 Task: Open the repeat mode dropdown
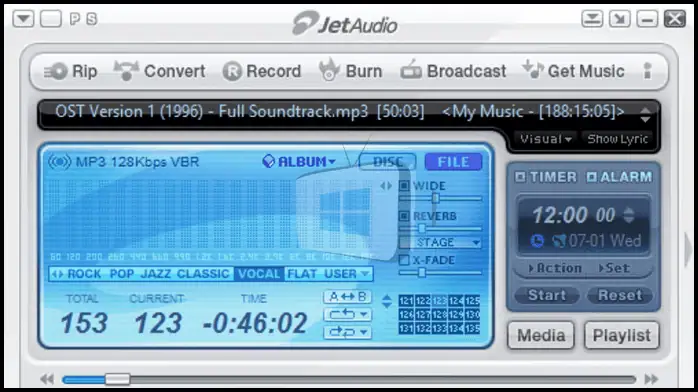(347, 315)
